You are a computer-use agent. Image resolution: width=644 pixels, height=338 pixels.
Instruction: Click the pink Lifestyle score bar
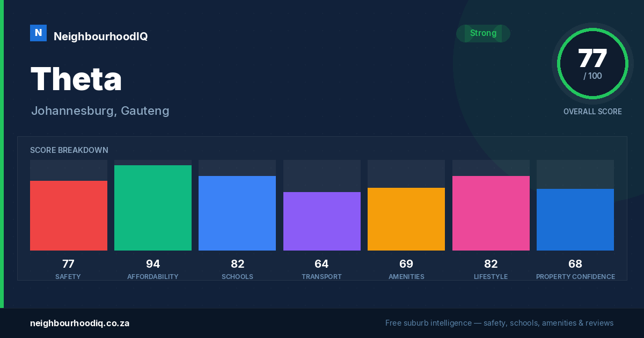click(x=491, y=213)
